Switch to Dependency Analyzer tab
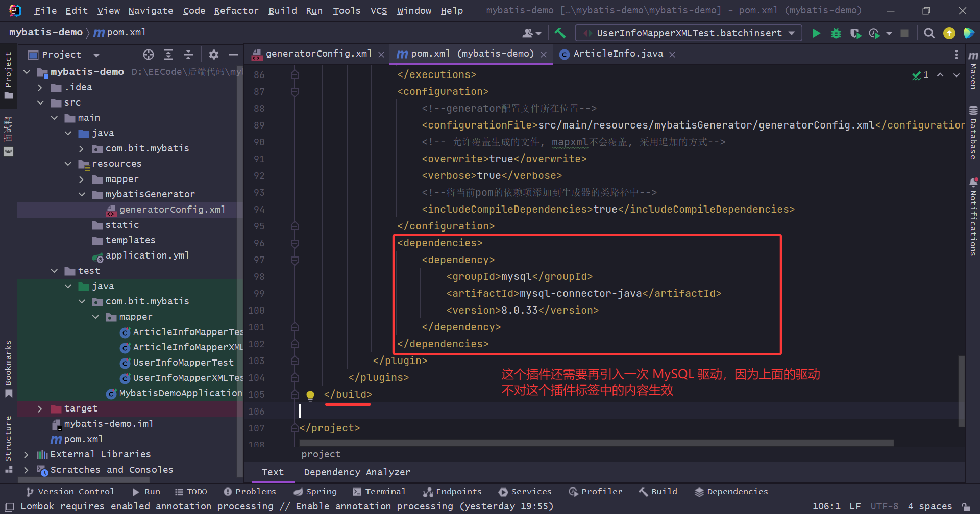 point(357,473)
